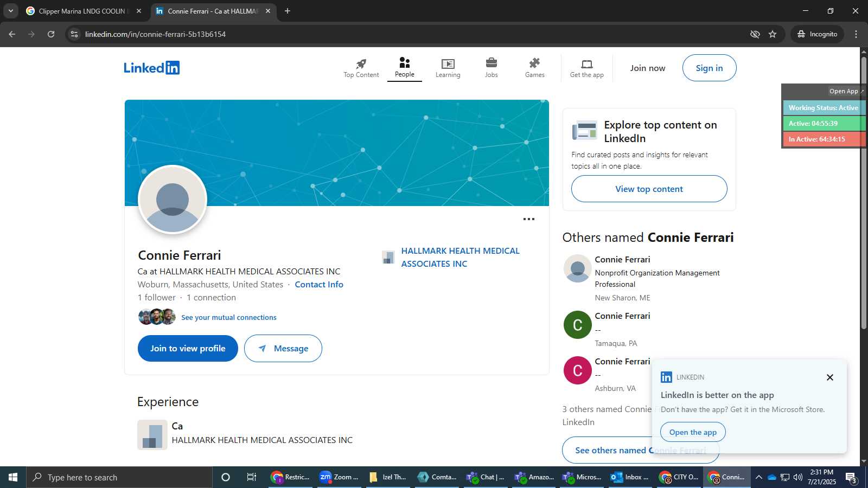Screen dimensions: 868x488
Task: Close the Clipper Marina tab
Action: click(139, 11)
